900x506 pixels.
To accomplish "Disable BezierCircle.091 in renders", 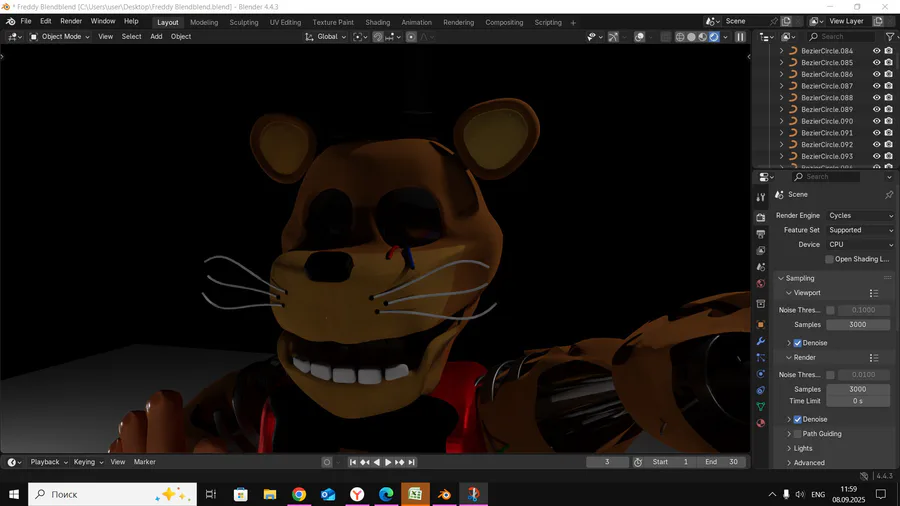I will (889, 133).
